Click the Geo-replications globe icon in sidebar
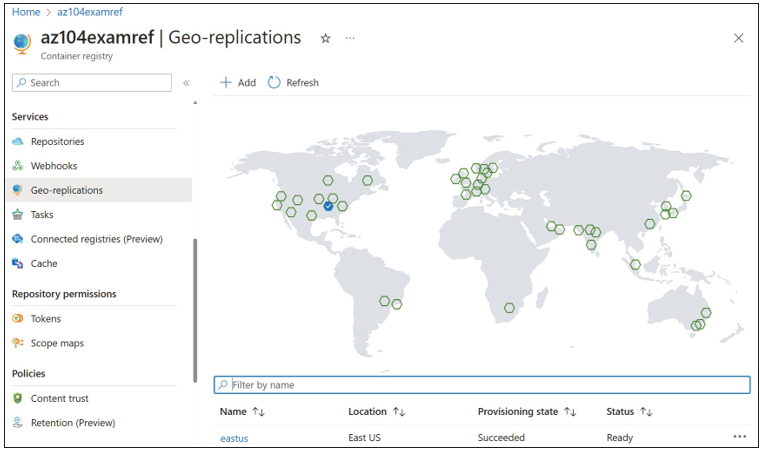 click(18, 190)
